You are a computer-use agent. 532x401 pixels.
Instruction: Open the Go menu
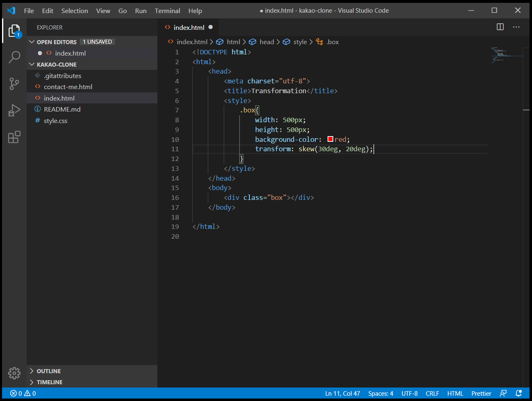point(123,11)
